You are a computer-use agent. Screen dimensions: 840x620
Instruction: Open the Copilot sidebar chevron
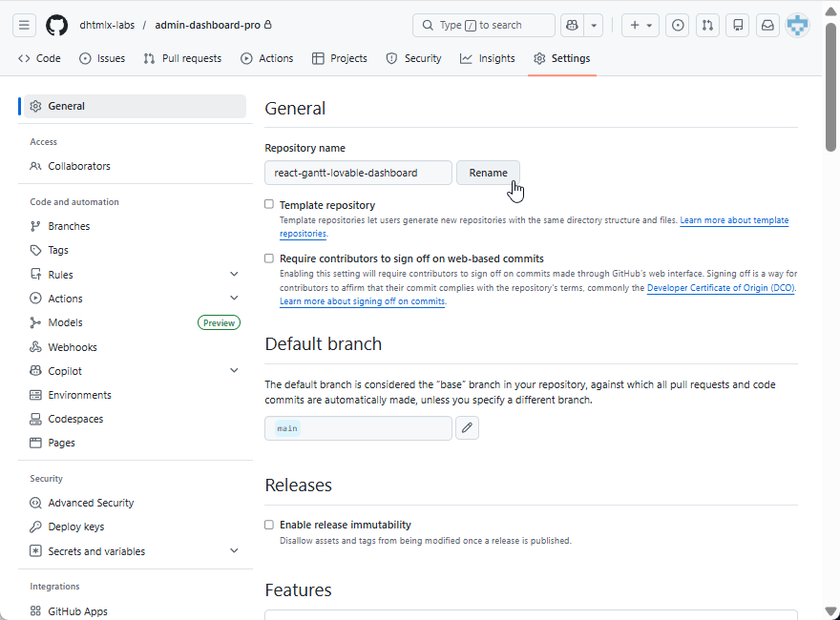point(234,370)
